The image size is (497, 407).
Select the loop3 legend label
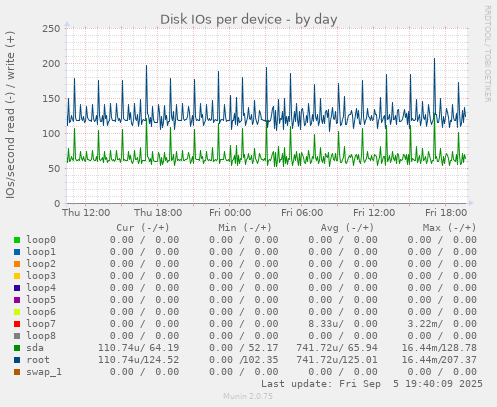(x=41, y=276)
